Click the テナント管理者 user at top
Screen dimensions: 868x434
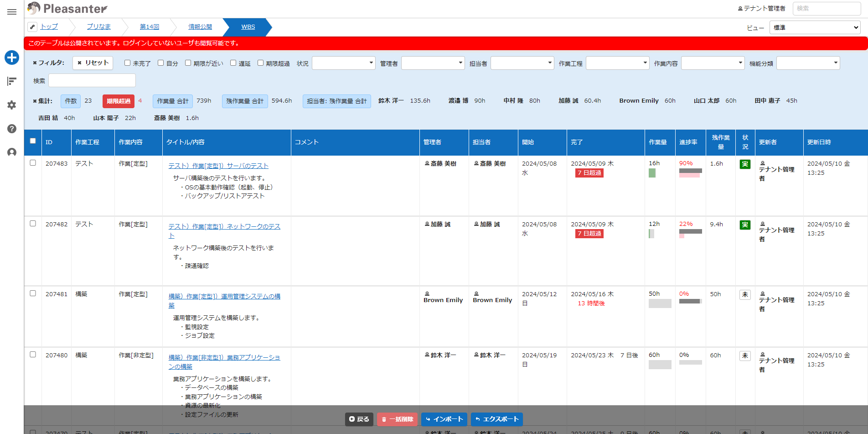761,8
